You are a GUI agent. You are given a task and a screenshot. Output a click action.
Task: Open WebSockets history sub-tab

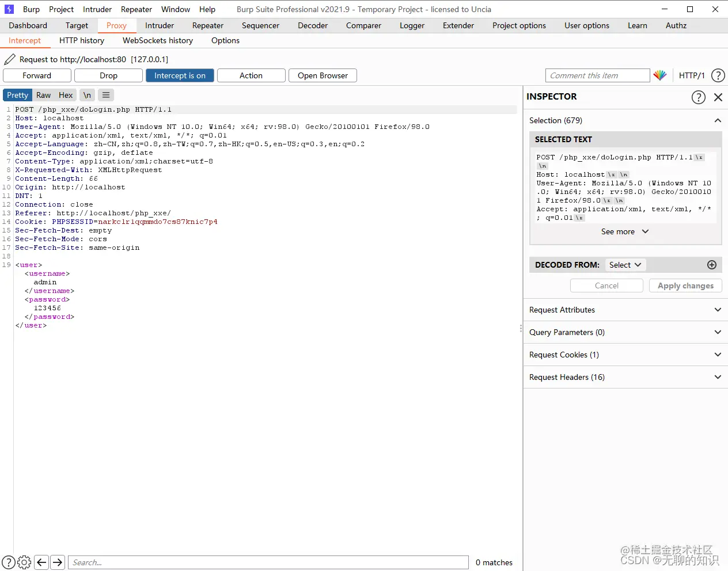(x=158, y=40)
